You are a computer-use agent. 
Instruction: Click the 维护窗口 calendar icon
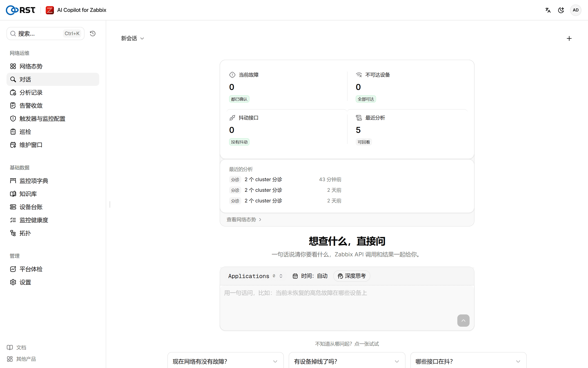click(13, 145)
